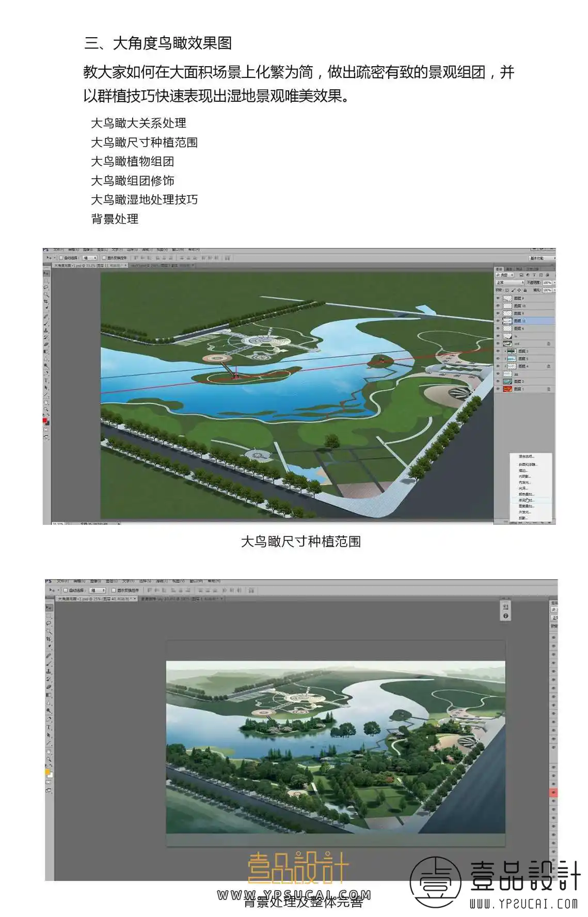Select the Brush tool in the second Photoshop screenshot
The image size is (588, 917).
49,663
